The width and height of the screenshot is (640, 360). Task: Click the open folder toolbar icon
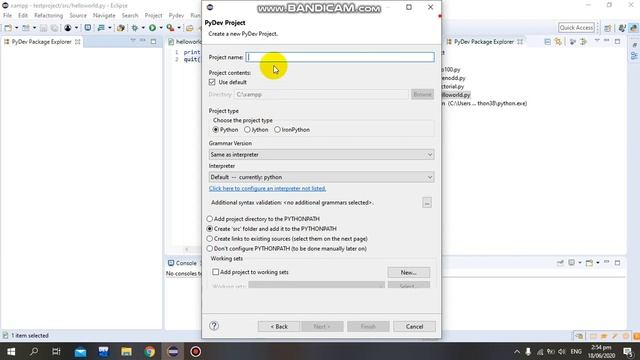(x=189, y=28)
